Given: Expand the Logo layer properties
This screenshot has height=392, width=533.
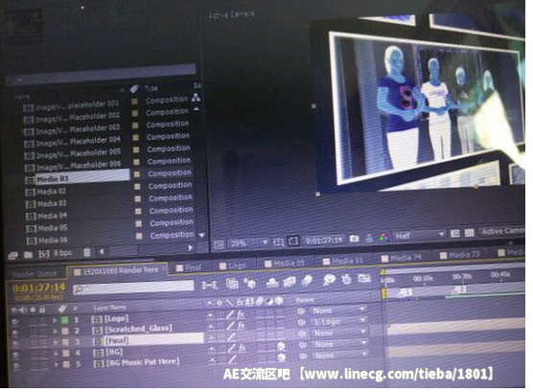Looking at the screenshot, I should pyautogui.click(x=54, y=320).
